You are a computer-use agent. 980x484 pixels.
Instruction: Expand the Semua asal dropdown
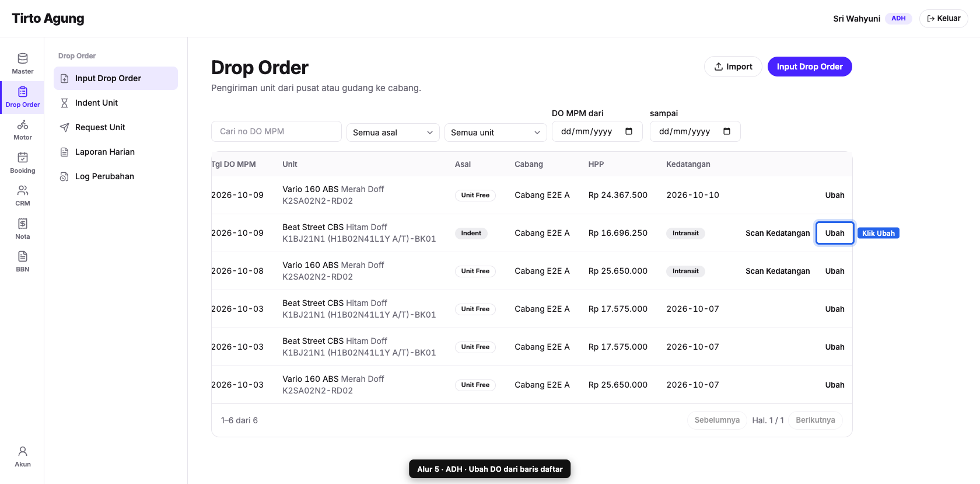393,133
